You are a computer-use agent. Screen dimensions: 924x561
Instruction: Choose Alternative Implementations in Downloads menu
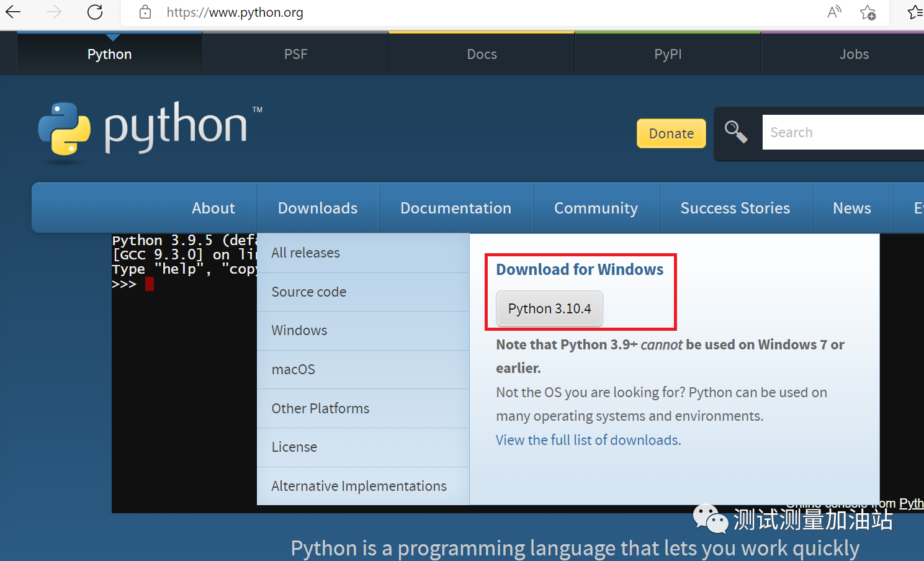[x=363, y=486]
